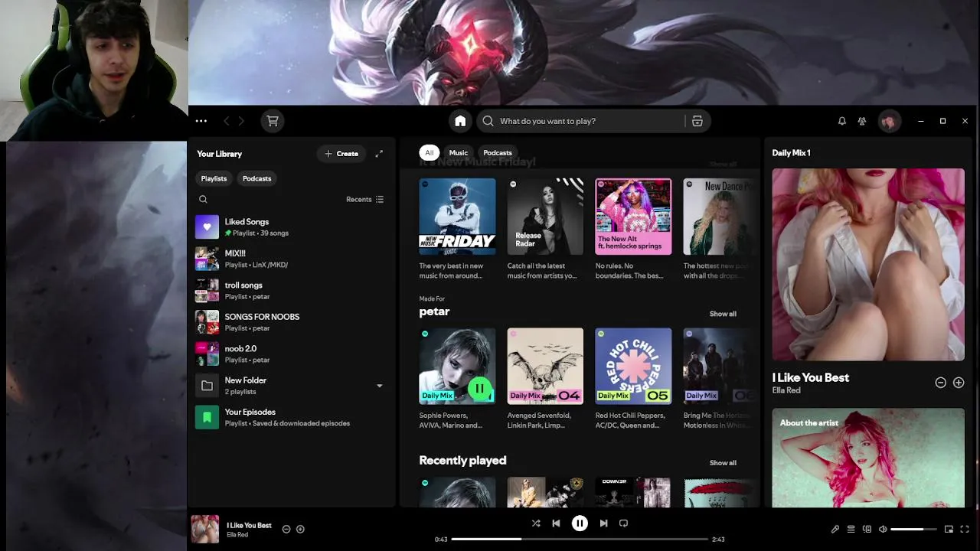Show all in Made For petar
Image resolution: width=980 pixels, height=551 pixels.
click(x=723, y=314)
